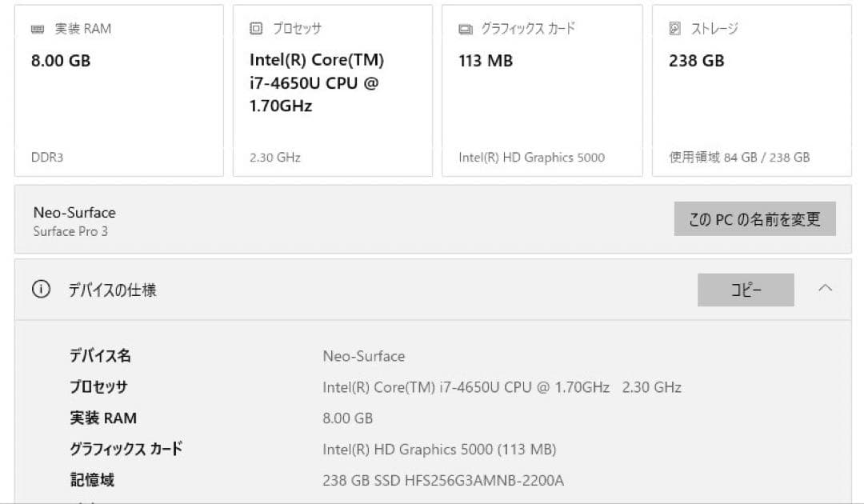
Task: Click the 8.00 GB RAM value
Action: tap(60, 60)
